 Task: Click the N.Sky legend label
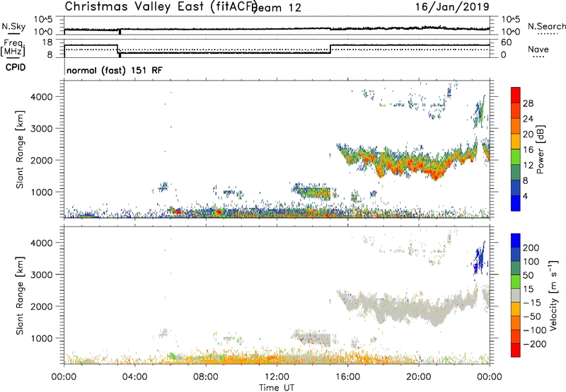coord(13,27)
